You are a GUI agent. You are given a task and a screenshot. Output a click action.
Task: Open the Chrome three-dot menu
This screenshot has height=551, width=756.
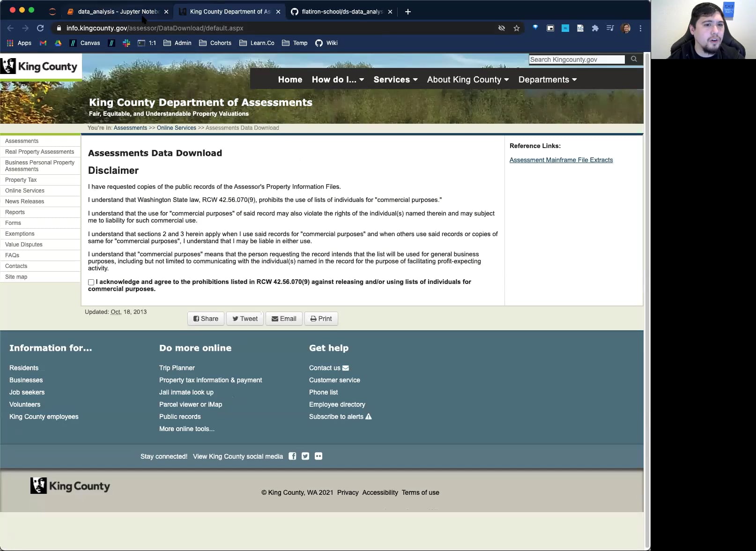point(640,28)
